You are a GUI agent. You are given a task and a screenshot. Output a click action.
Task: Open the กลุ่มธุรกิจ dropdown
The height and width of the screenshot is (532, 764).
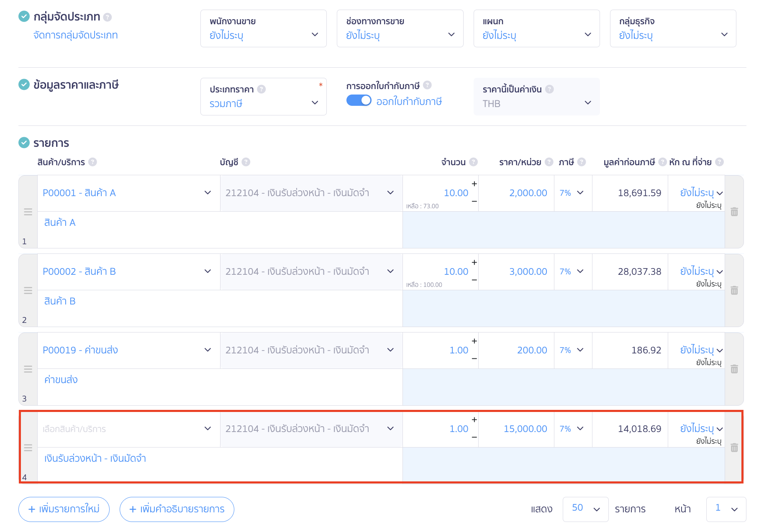[673, 28]
